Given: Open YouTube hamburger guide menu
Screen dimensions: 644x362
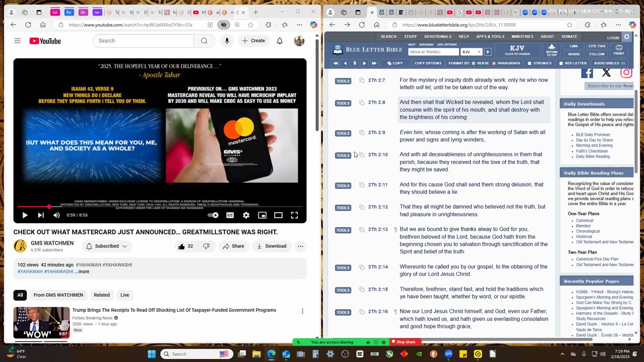Looking at the screenshot, I should coord(17,41).
